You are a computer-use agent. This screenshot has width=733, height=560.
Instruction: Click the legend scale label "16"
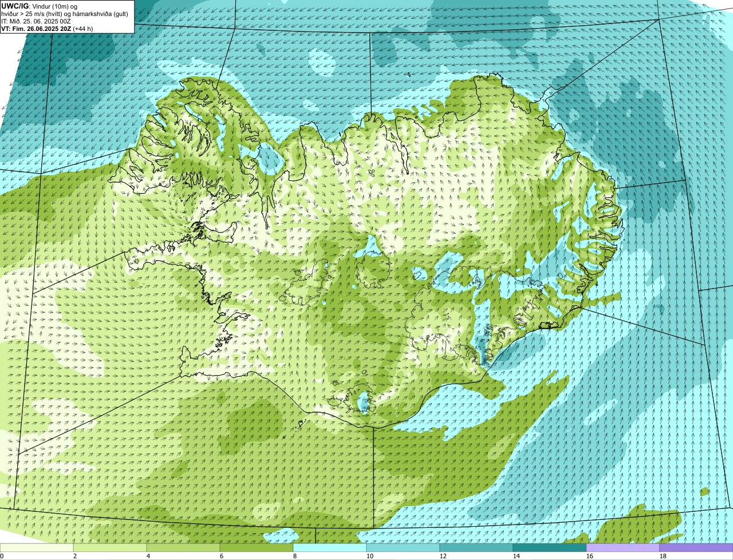click(590, 556)
